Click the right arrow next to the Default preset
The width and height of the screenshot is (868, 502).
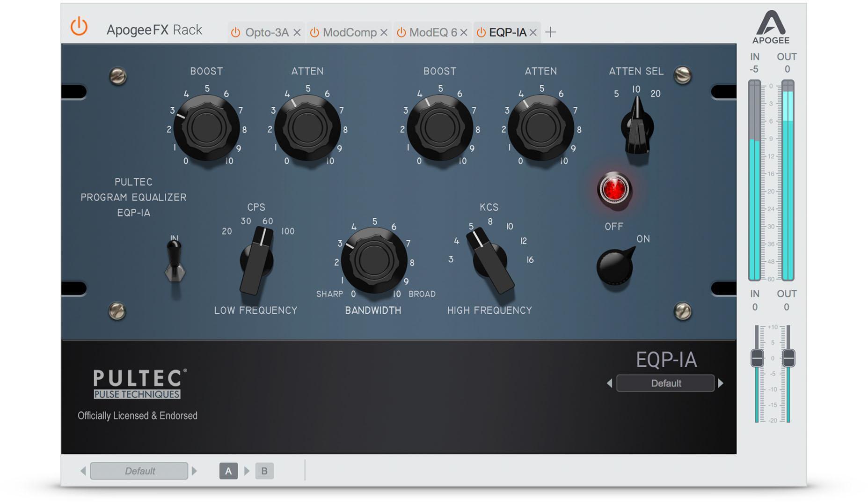coord(719,383)
